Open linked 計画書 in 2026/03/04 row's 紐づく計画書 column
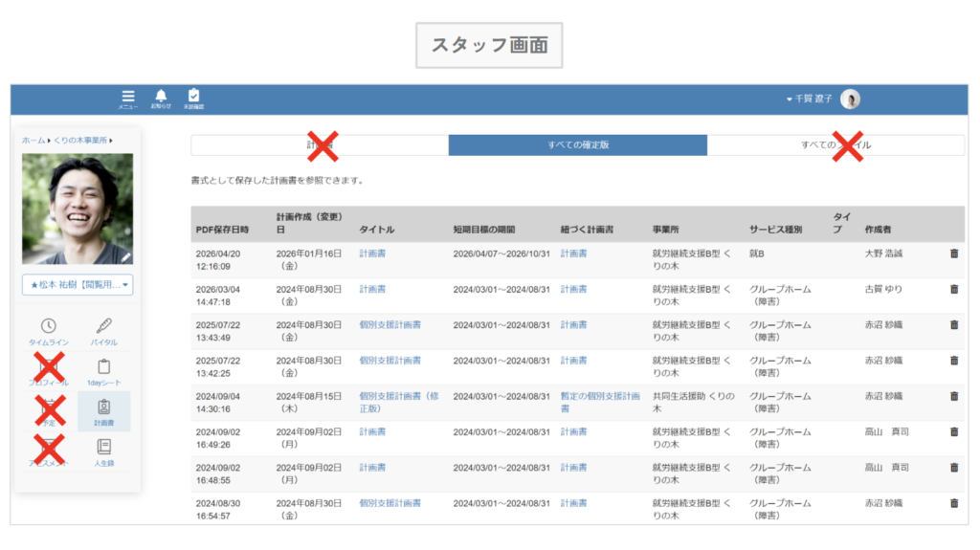980x550 pixels. point(574,290)
